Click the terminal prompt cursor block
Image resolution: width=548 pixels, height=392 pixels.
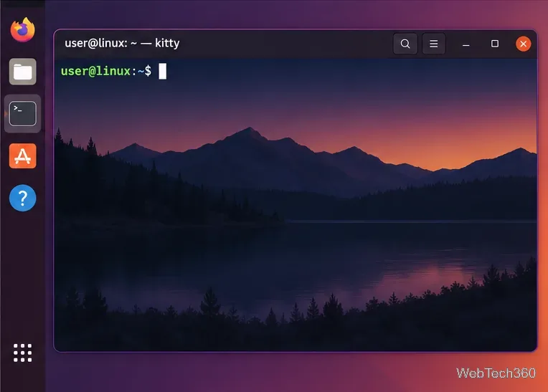click(163, 72)
